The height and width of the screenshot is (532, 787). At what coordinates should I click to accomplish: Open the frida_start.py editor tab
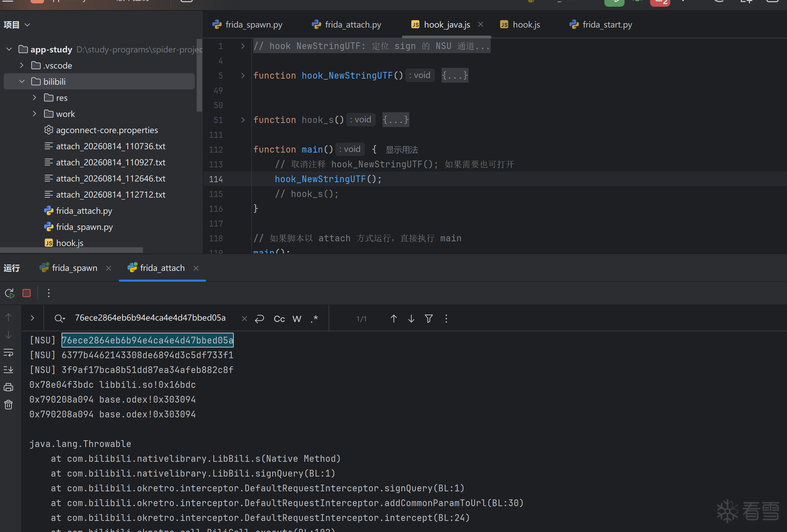(600, 25)
